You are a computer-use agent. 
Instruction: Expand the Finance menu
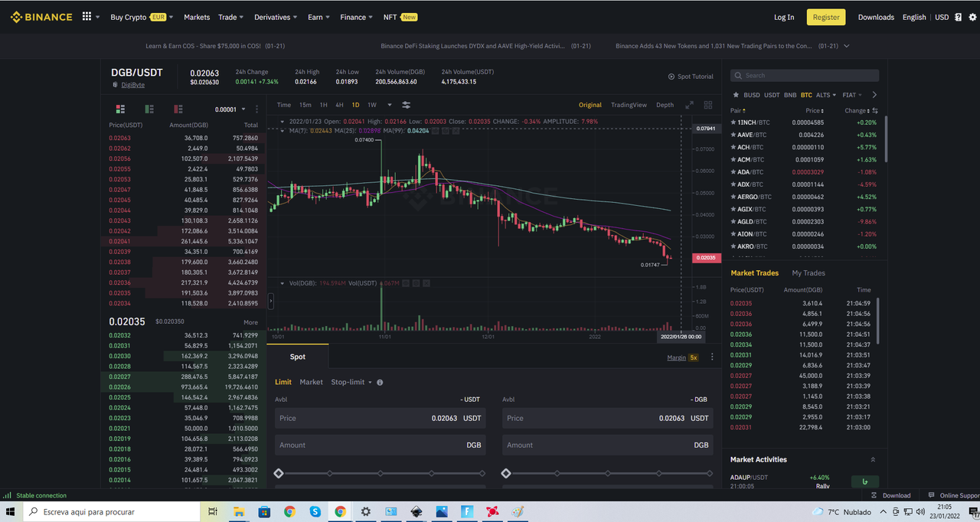[357, 17]
